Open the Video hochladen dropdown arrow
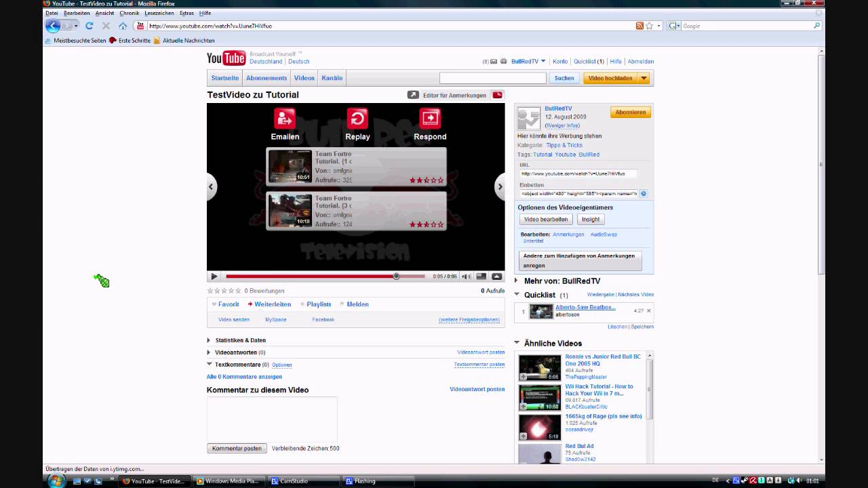The height and width of the screenshot is (488, 868). click(x=644, y=78)
